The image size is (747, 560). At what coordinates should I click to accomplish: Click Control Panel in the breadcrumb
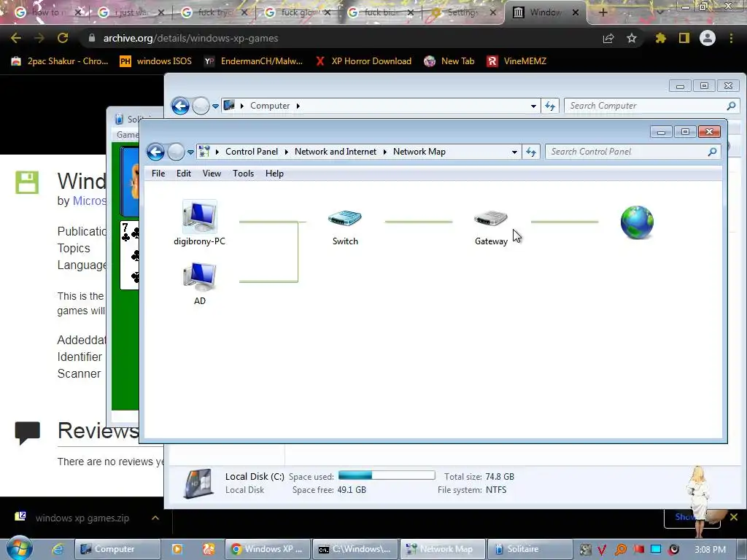click(x=252, y=152)
